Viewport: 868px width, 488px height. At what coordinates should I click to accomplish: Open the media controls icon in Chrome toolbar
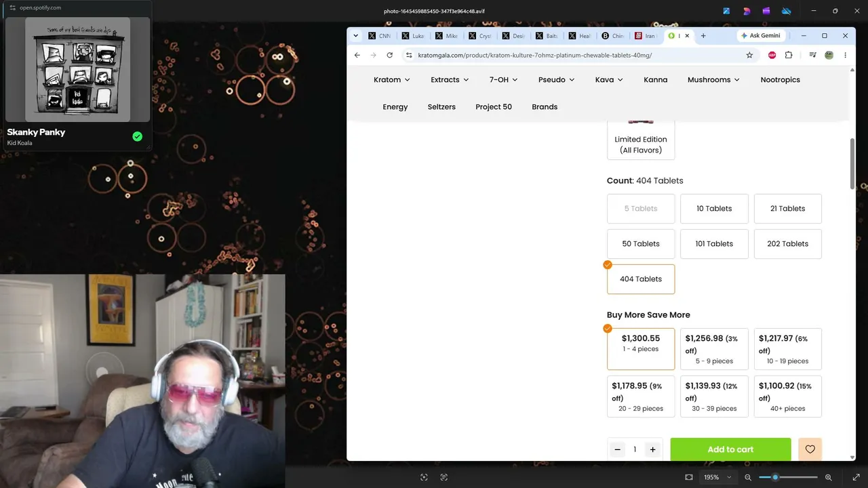point(812,55)
